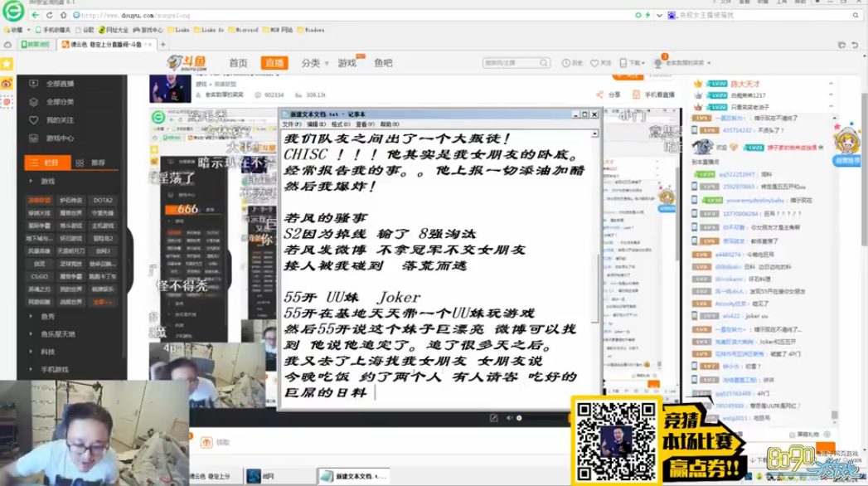The height and width of the screenshot is (486, 868).
Task: Open 手机看直播 mobile viewing icon
Action: point(637,95)
